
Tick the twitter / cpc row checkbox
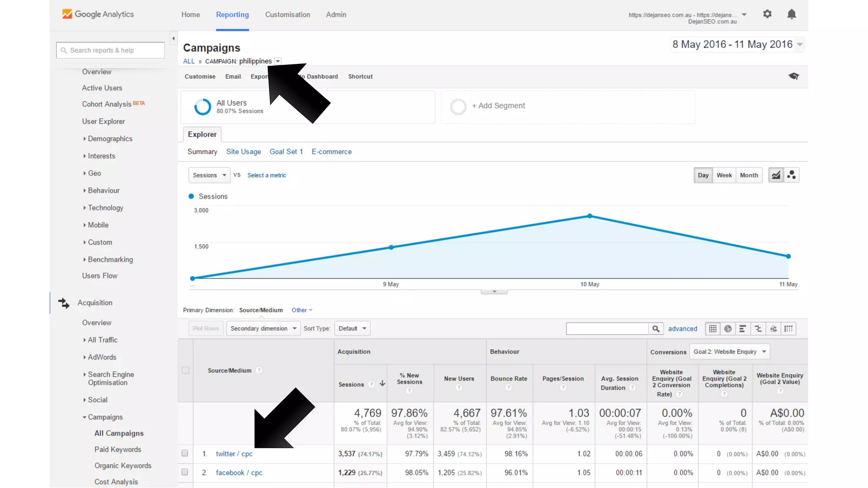(185, 453)
